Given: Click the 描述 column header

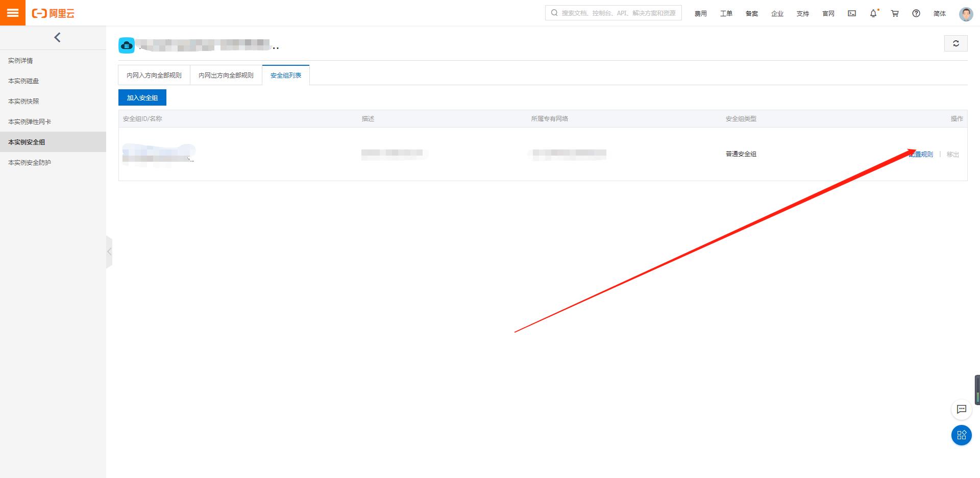Looking at the screenshot, I should pyautogui.click(x=368, y=119).
